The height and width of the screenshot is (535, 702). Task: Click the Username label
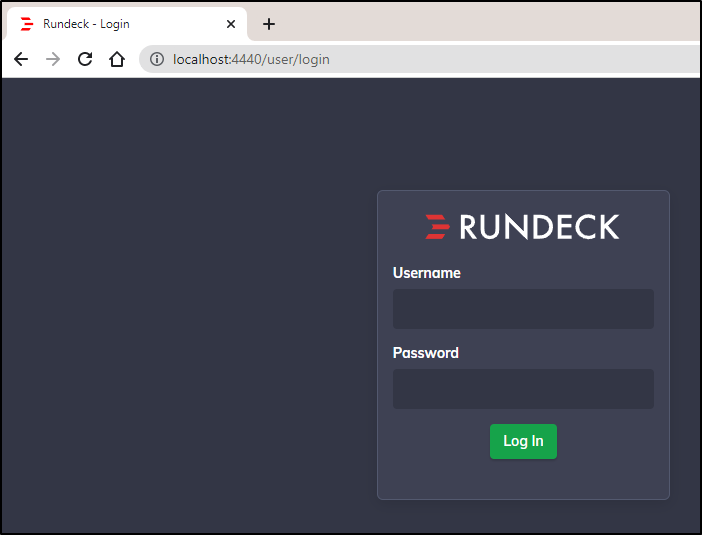point(427,273)
